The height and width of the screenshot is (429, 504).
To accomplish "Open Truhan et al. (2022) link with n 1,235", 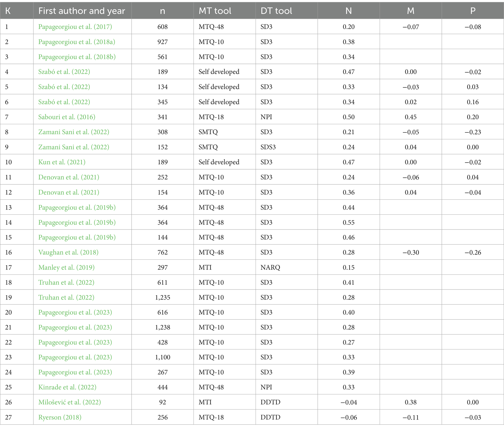I will pyautogui.click(x=66, y=297).
